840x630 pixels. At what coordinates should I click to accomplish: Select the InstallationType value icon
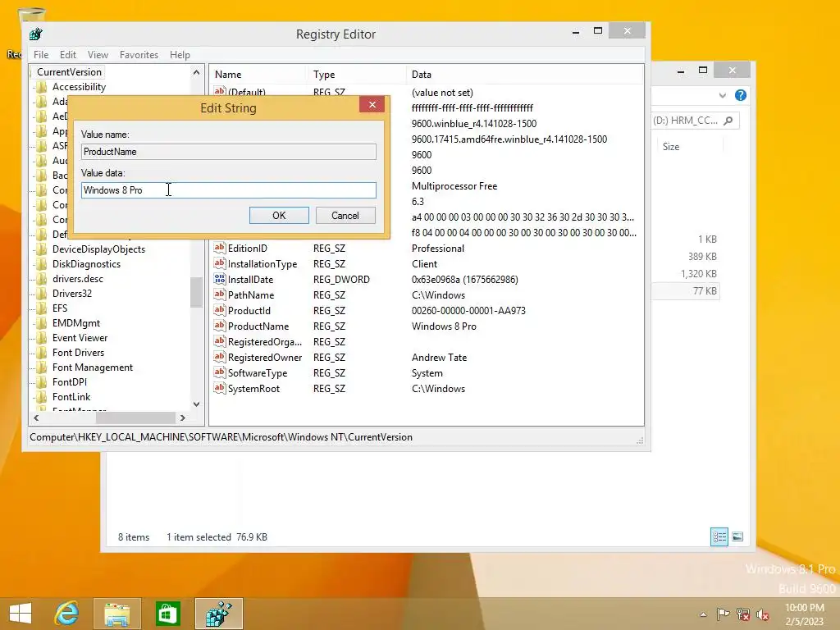(x=219, y=263)
